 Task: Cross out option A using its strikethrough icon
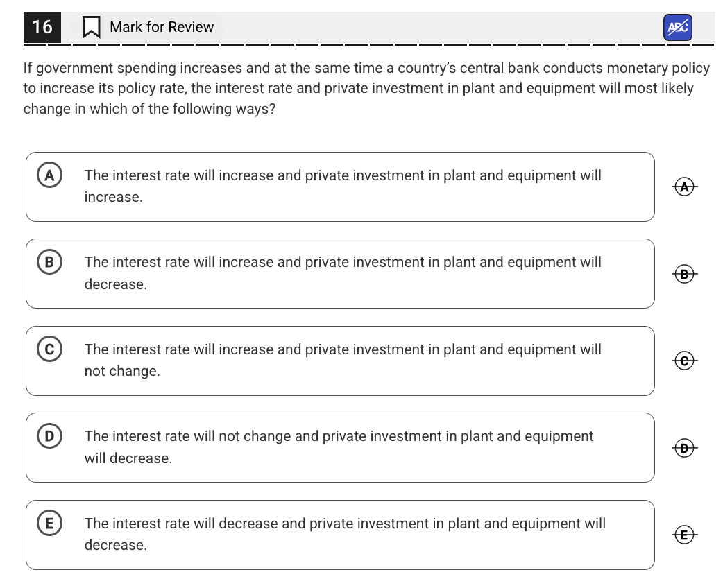pyautogui.click(x=685, y=187)
